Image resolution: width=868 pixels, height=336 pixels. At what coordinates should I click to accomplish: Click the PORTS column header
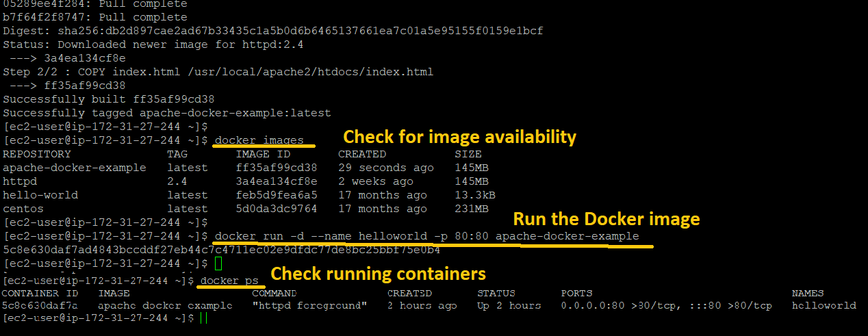click(x=578, y=293)
